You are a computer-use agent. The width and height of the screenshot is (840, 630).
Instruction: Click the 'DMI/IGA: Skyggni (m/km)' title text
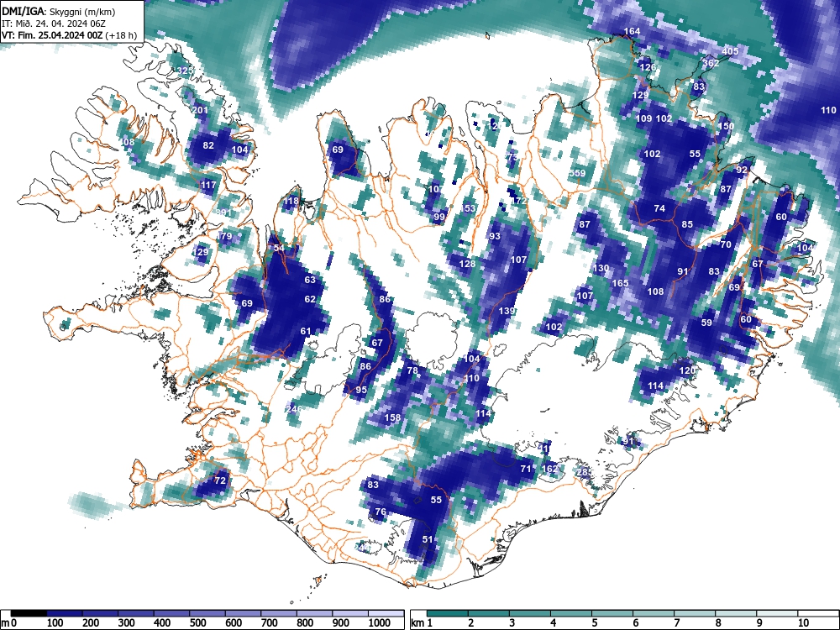tap(59, 12)
